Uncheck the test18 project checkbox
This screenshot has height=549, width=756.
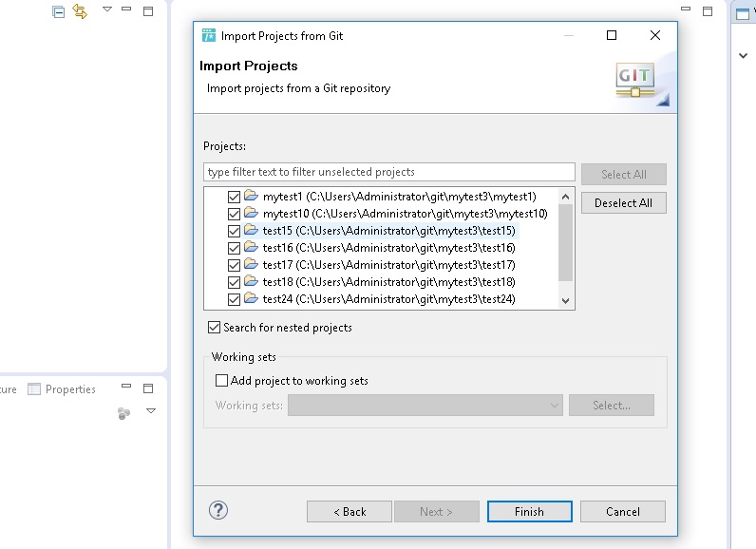coord(234,282)
